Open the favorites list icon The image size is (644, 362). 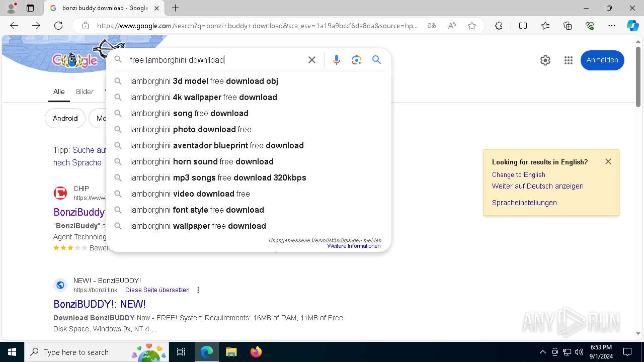545,26
